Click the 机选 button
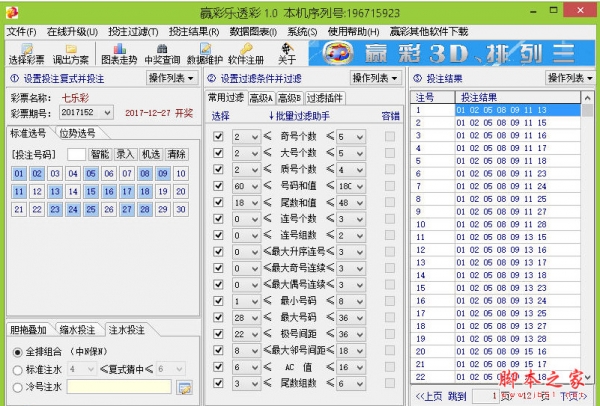 click(x=151, y=154)
